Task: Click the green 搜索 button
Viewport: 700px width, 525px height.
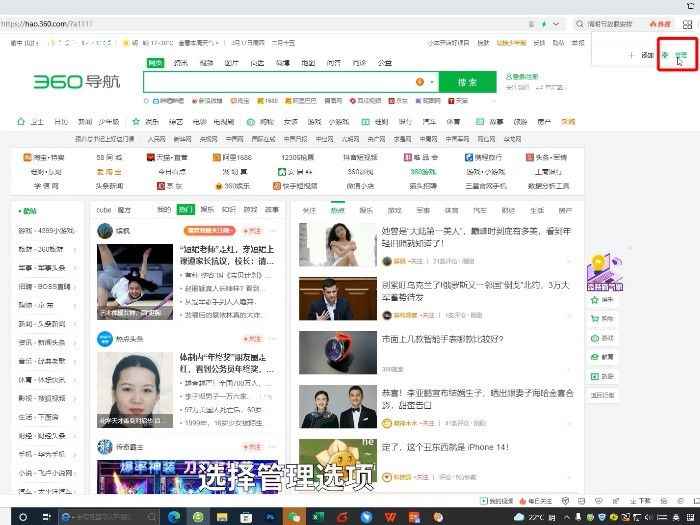Action: click(467, 82)
